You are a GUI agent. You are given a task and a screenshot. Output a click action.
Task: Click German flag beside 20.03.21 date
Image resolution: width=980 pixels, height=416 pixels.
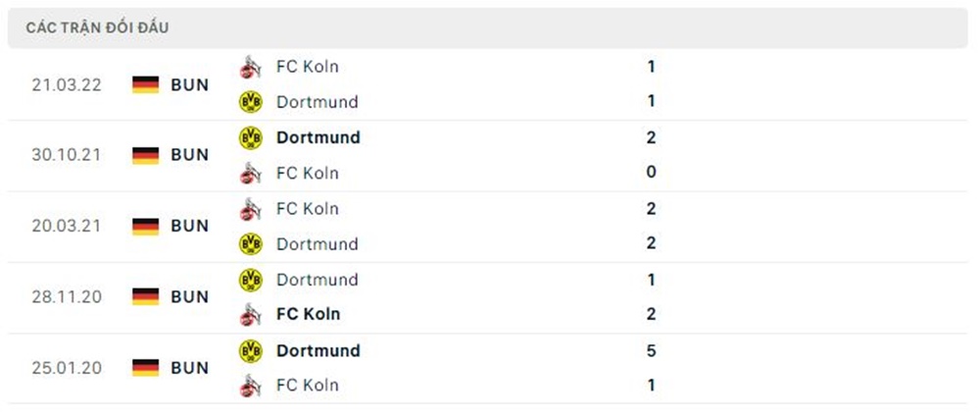(x=145, y=226)
